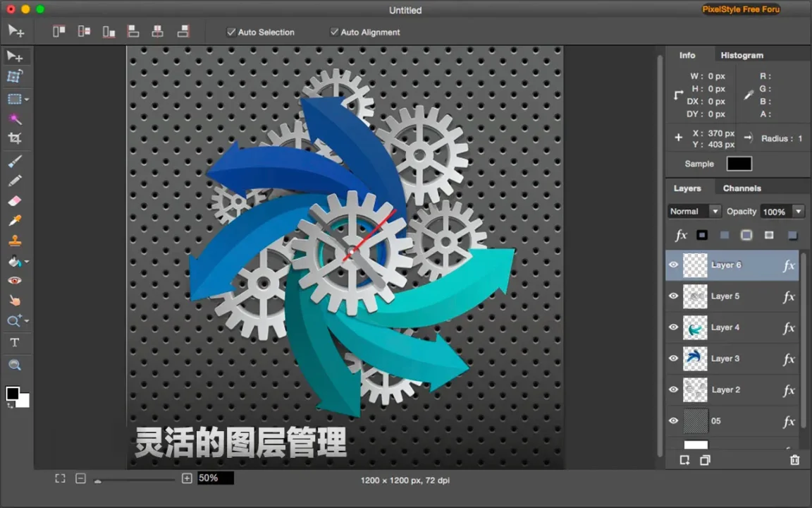
Task: Delete layer with trash icon
Action: (795, 460)
